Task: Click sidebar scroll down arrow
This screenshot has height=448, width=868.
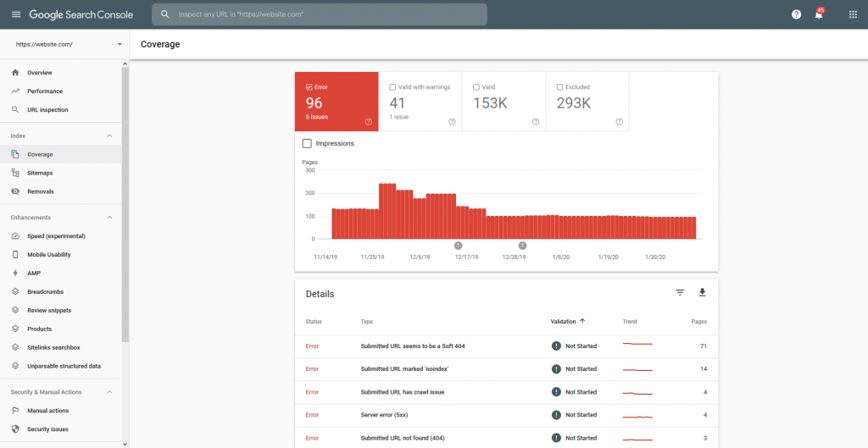Action: coord(125,444)
